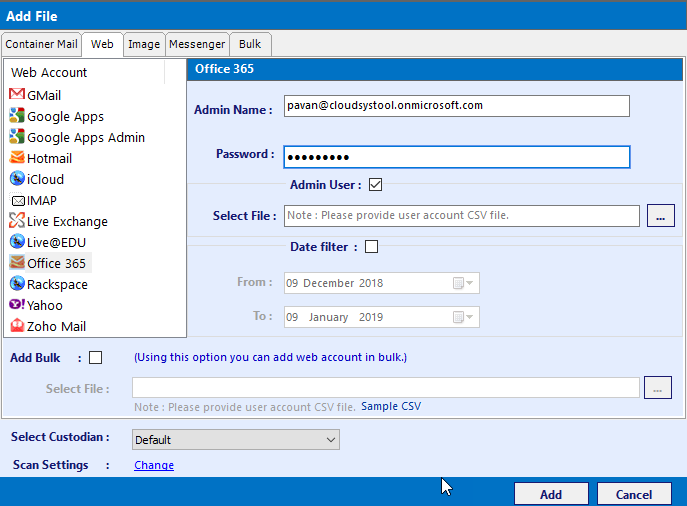Click the To date 09 January 2019

click(335, 317)
